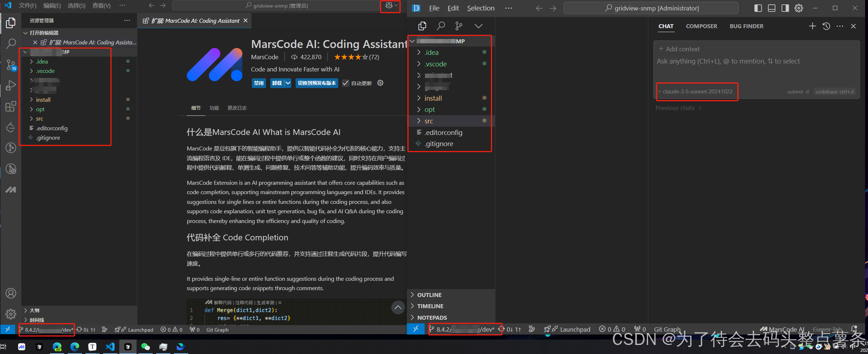Open Previous chats link in Cursor
The height and width of the screenshot is (354, 868).
[x=678, y=108]
